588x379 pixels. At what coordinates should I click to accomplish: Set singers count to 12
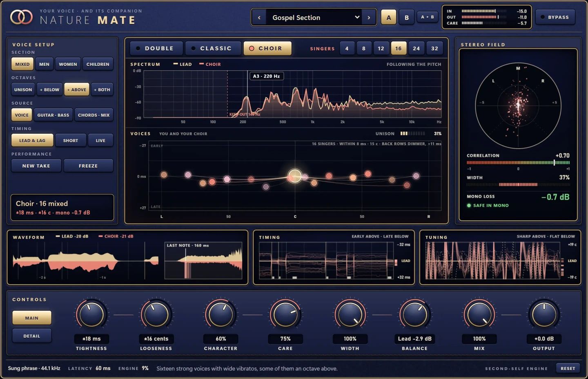tap(381, 48)
